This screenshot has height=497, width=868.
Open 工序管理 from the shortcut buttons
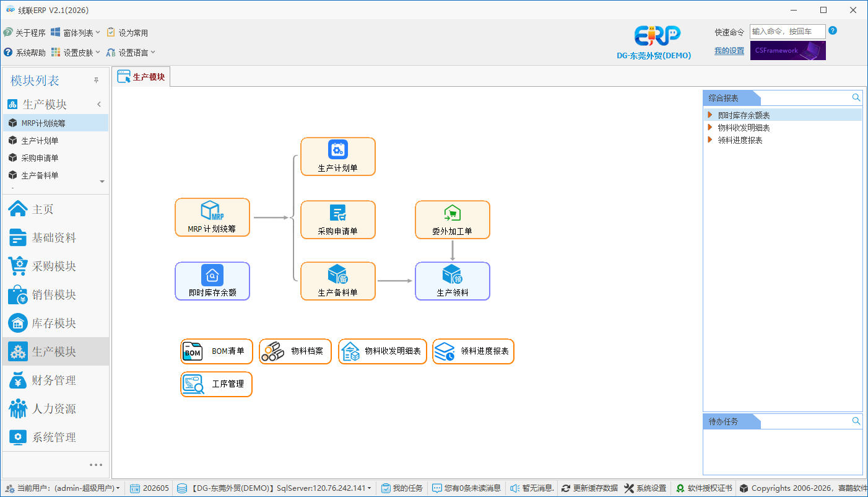tap(217, 384)
